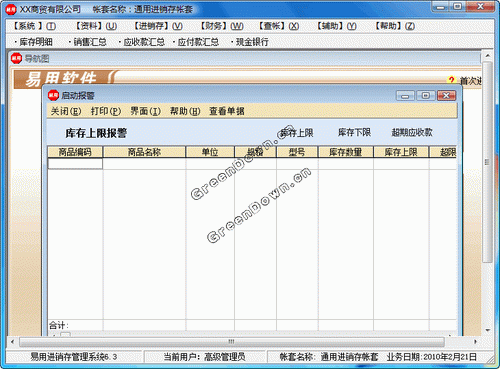Sort by the 商品编码 column header

75,152
